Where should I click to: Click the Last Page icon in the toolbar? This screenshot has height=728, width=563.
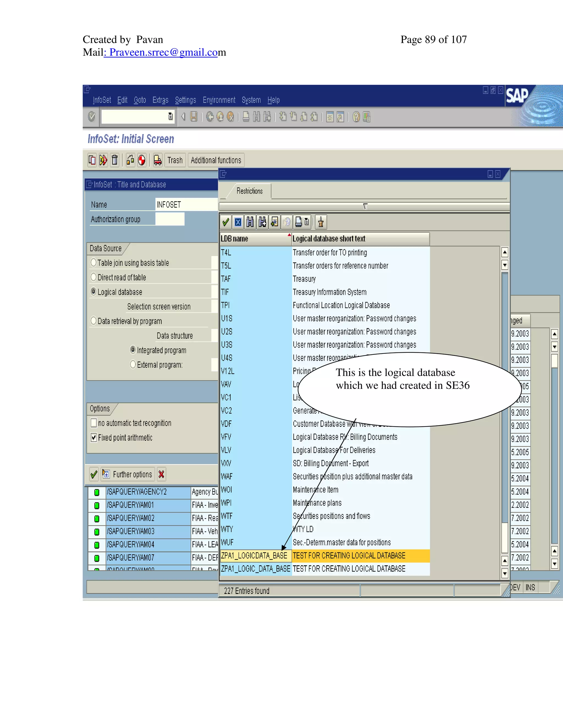coord(314,117)
